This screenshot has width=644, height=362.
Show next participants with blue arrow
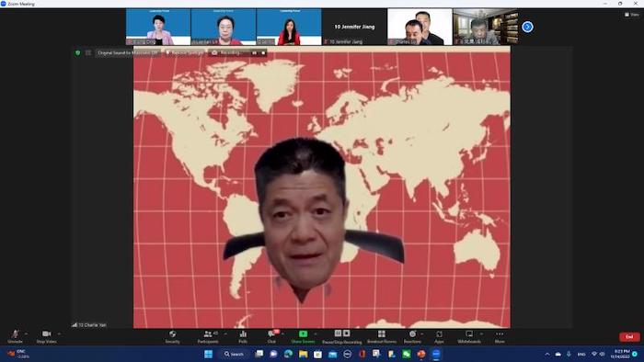coord(528,27)
